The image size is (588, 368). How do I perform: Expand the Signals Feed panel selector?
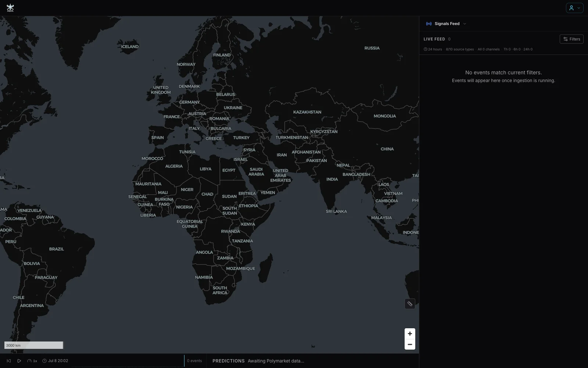tap(446, 24)
